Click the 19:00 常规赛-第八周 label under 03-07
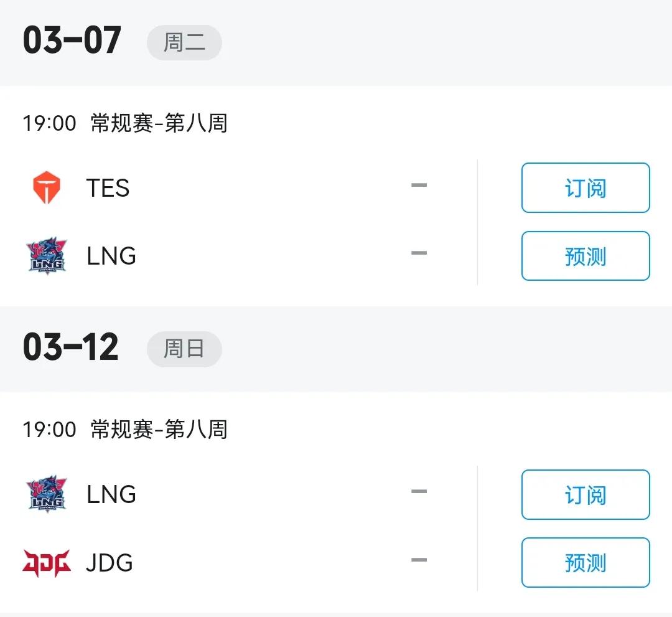This screenshot has height=617, width=672. point(125,123)
